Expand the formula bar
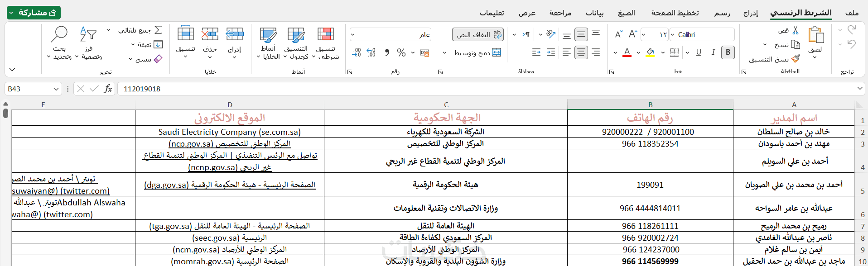 click(860, 89)
